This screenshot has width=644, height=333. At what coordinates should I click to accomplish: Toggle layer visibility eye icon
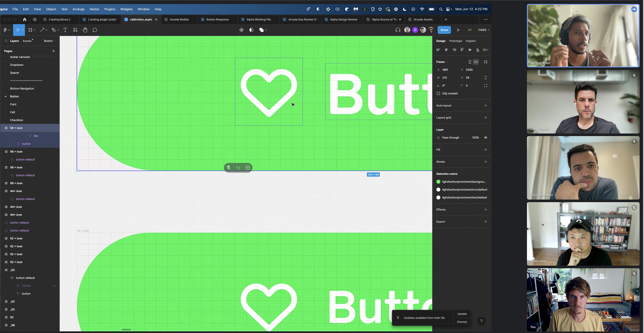(x=486, y=138)
